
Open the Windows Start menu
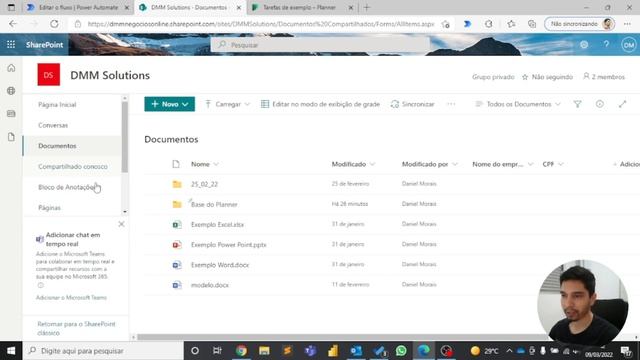click(11, 351)
